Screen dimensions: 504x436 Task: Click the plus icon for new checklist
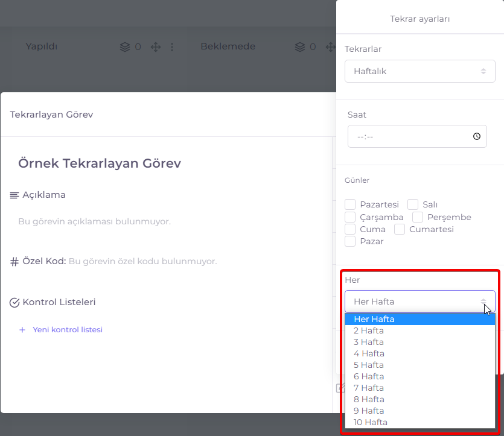click(x=22, y=330)
